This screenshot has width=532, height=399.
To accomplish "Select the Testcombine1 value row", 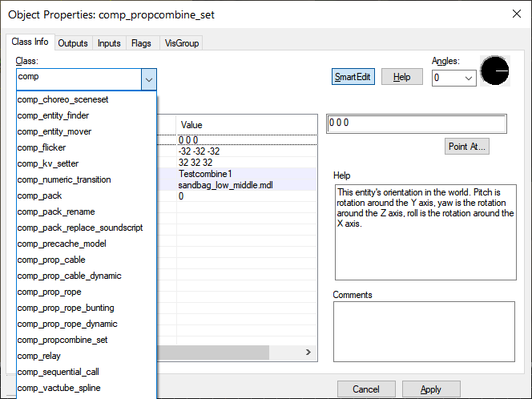I will 237,173.
